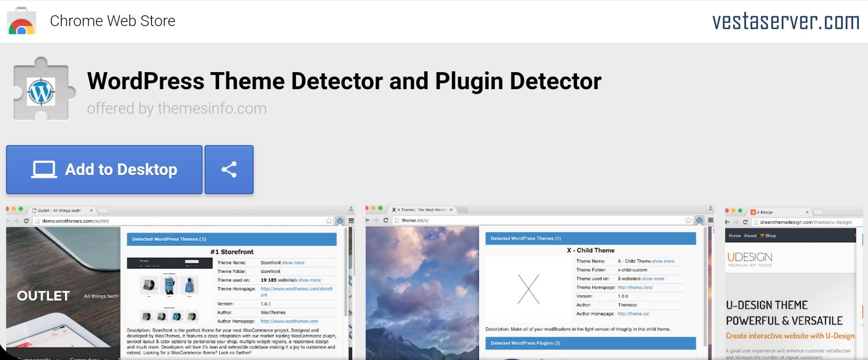
Task: Select the Outlet – All things tech browser tab
Action: click(62, 210)
